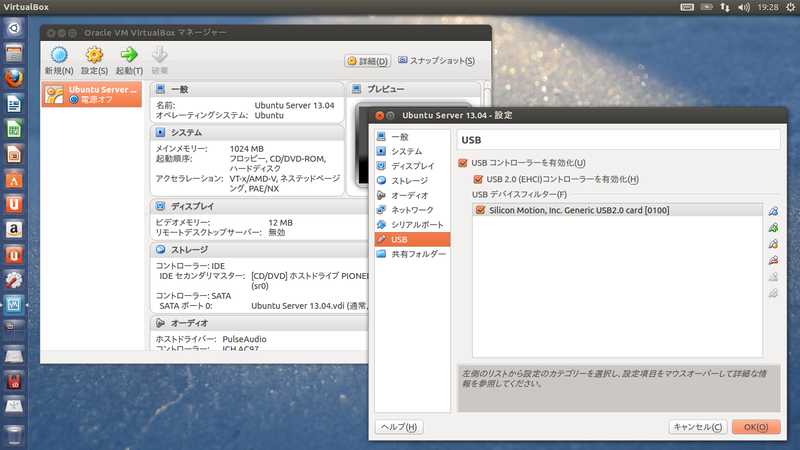Click the システム section header in Manager
The width and height of the screenshot is (800, 450).
tap(247, 133)
